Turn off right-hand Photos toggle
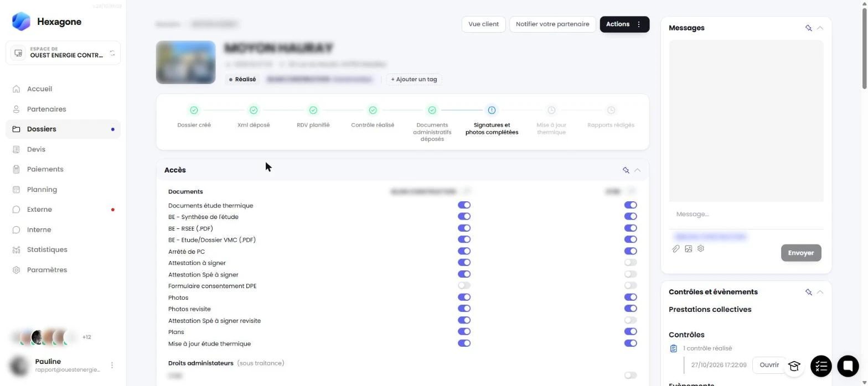This screenshot has height=386, width=868. tap(631, 298)
